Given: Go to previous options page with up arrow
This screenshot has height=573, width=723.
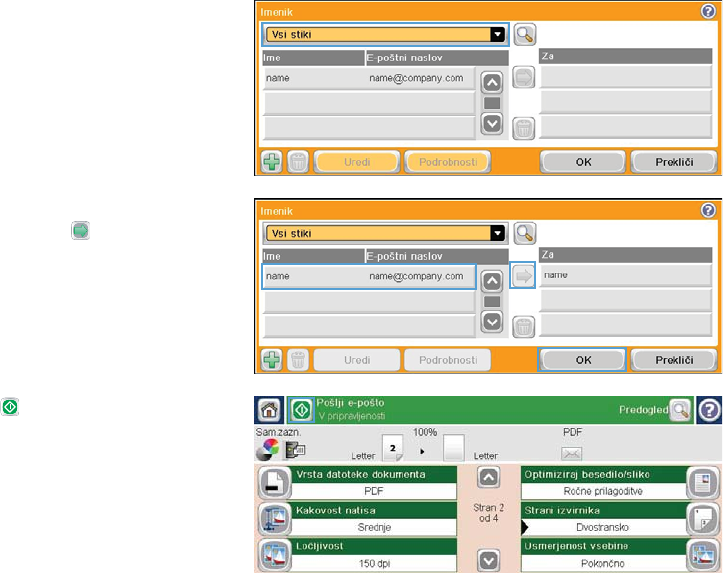Looking at the screenshot, I should pyautogui.click(x=488, y=478).
